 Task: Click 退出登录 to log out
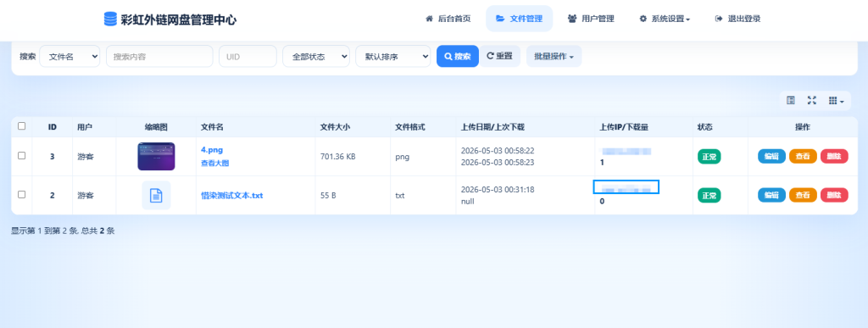click(x=738, y=19)
